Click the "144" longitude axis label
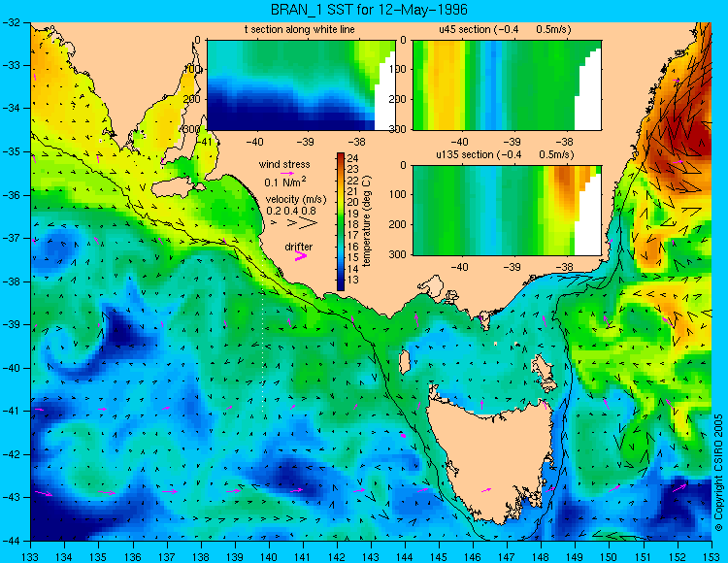Viewport: 728px width, 563px height. pyautogui.click(x=405, y=555)
